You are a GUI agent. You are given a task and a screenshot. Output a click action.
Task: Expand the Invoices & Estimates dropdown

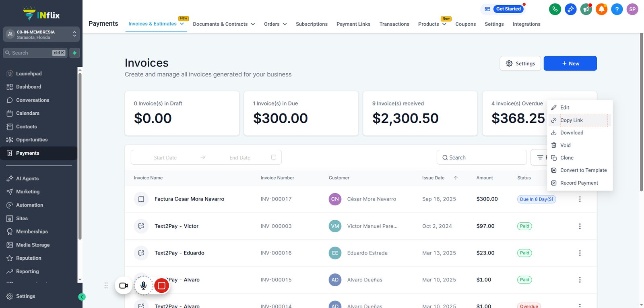182,24
